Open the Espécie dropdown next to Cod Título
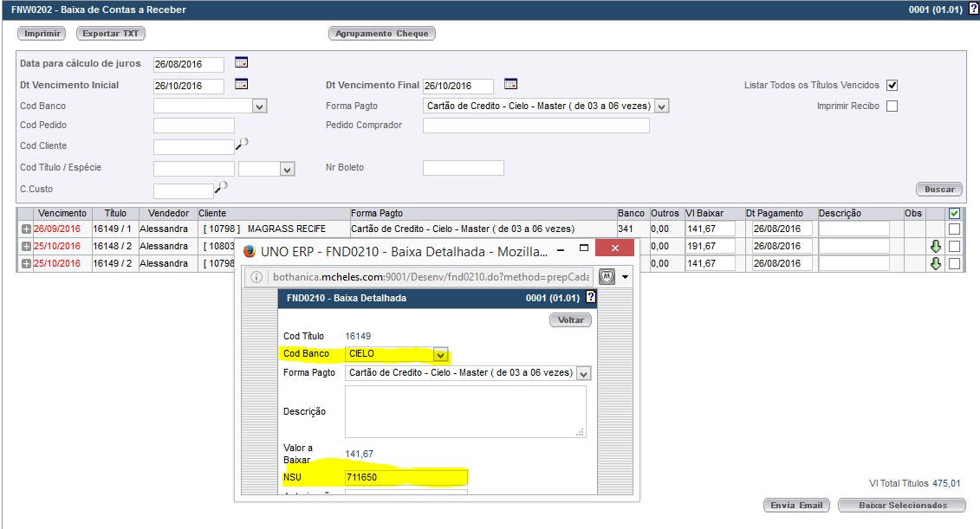 (288, 170)
